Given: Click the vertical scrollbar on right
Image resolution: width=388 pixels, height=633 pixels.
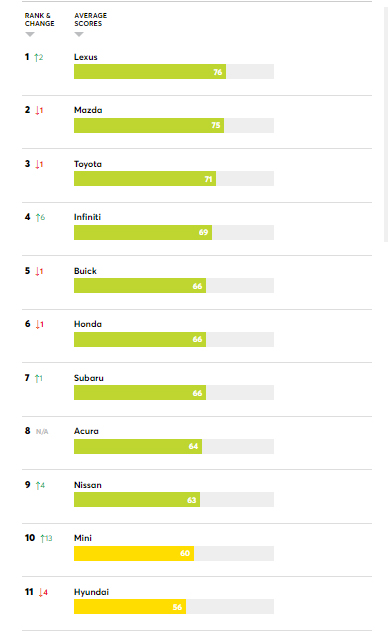Looking at the screenshot, I should (x=386, y=124).
